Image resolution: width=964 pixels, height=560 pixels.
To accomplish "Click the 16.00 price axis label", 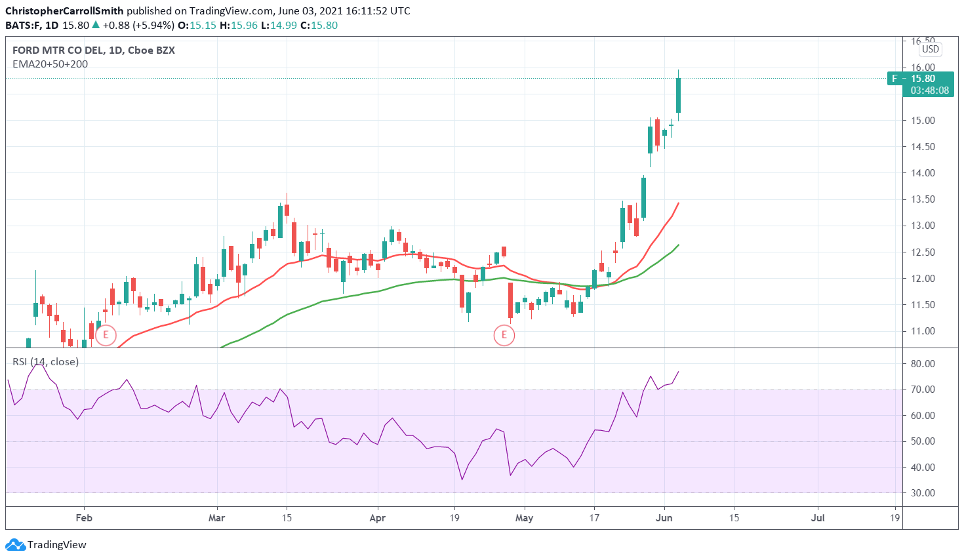I will tap(923, 68).
